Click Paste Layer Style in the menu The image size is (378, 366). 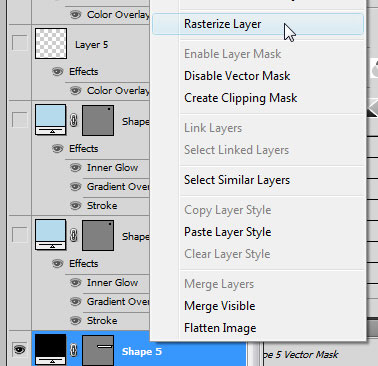(227, 232)
